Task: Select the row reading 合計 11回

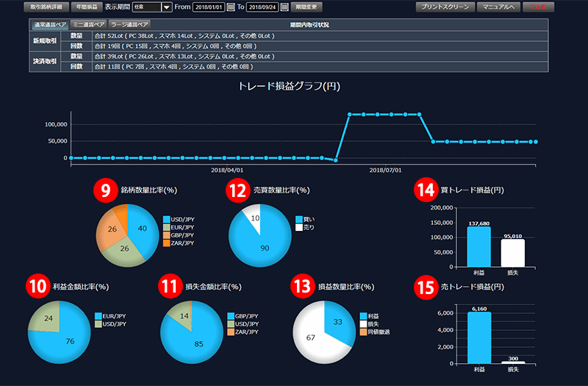Action: 320,67
